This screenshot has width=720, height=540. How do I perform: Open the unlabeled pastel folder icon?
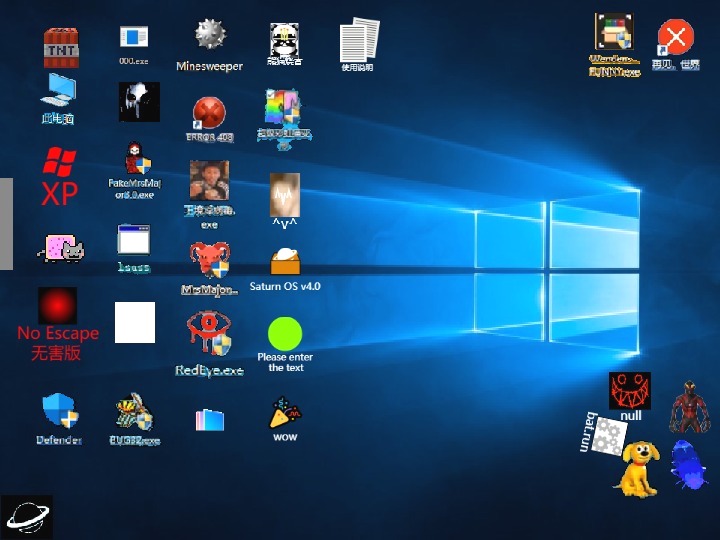click(210, 420)
